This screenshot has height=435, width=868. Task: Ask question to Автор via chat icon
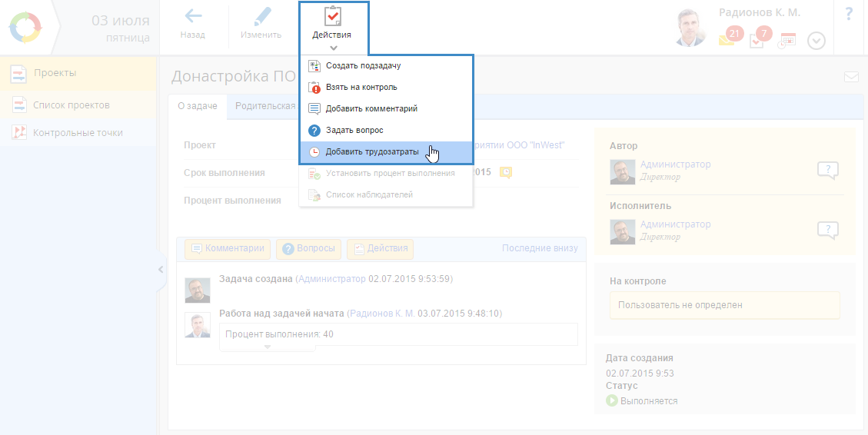(828, 171)
